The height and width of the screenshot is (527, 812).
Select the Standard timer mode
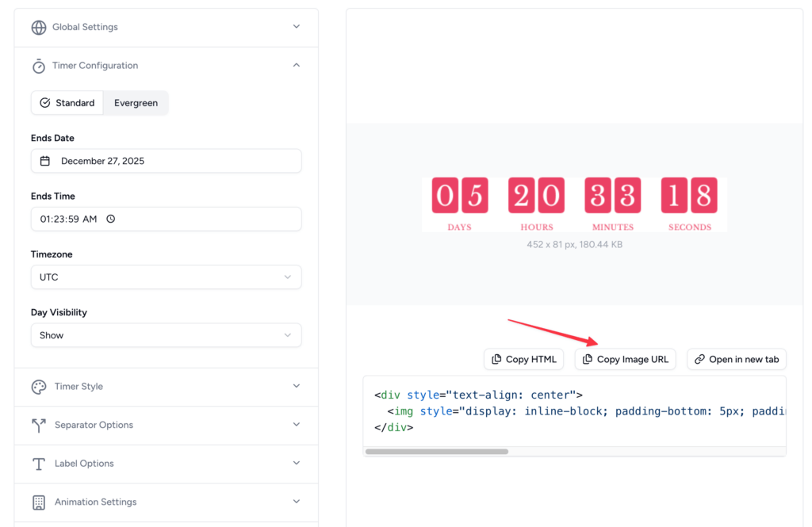(x=67, y=102)
